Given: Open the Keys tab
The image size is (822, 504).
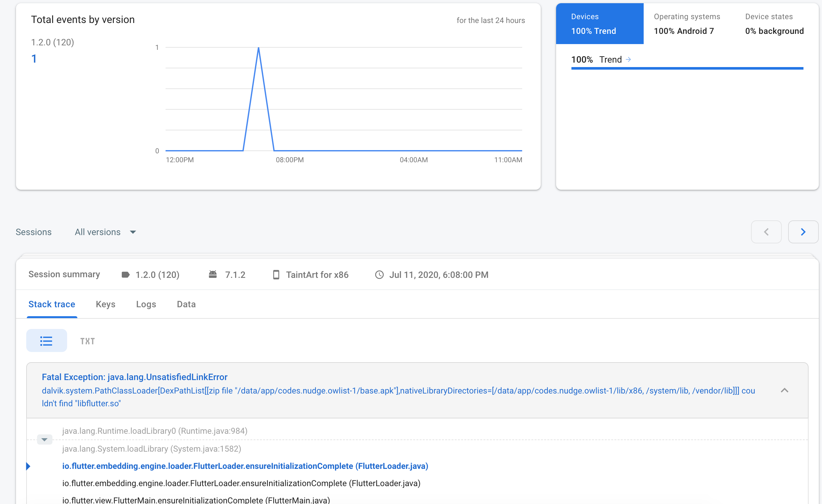Looking at the screenshot, I should click(x=105, y=304).
